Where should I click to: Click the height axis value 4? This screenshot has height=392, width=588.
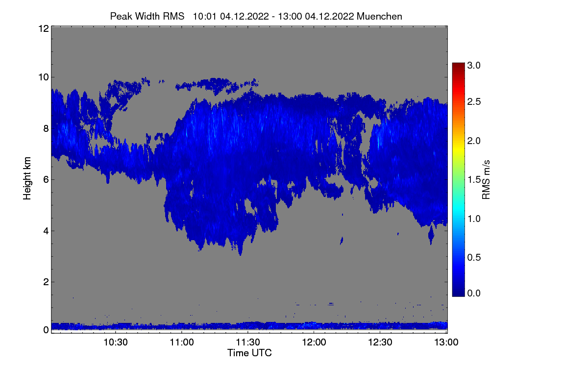click(x=46, y=230)
